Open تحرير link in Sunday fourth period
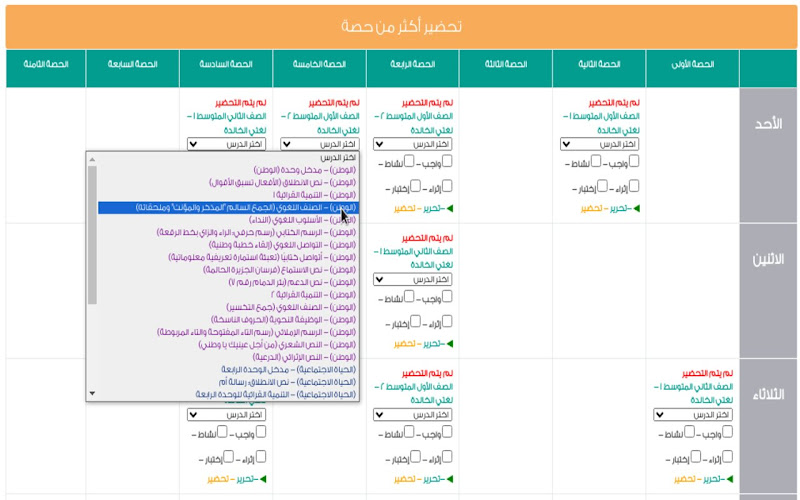 pos(432,208)
